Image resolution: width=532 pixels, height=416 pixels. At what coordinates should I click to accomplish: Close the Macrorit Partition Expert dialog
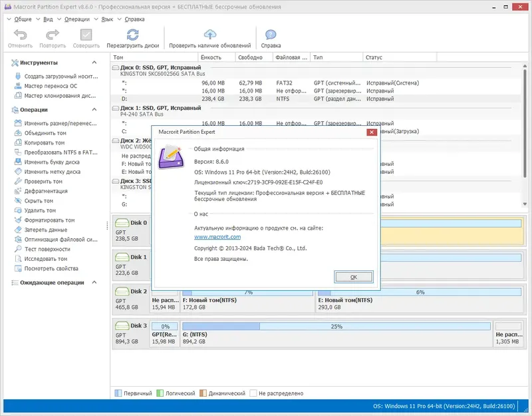click(372, 132)
